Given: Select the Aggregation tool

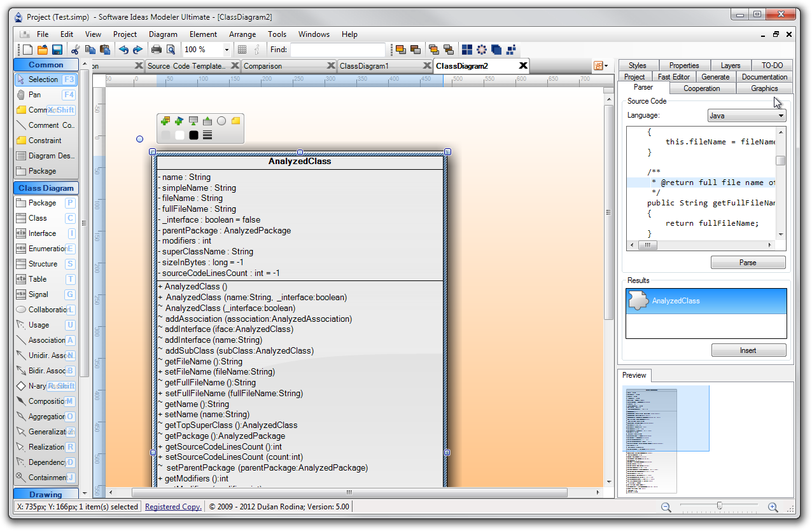Looking at the screenshot, I should 46,417.
